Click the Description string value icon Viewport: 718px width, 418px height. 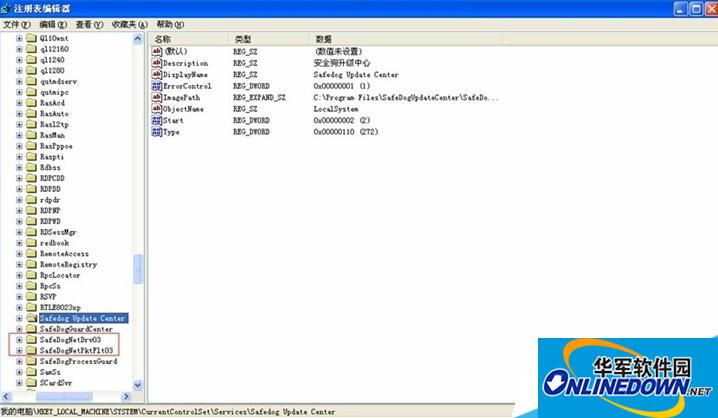[156, 62]
